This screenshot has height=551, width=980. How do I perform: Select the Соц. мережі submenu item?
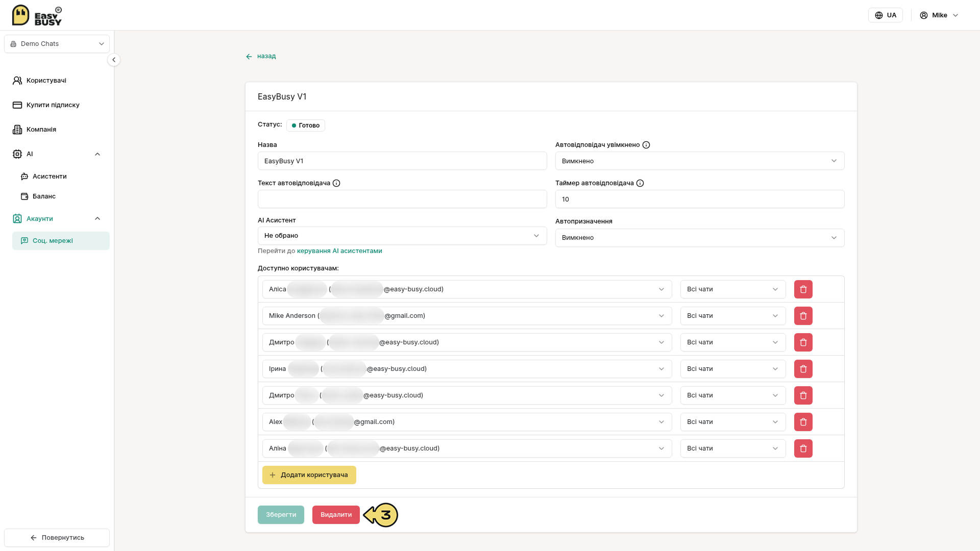click(x=61, y=241)
